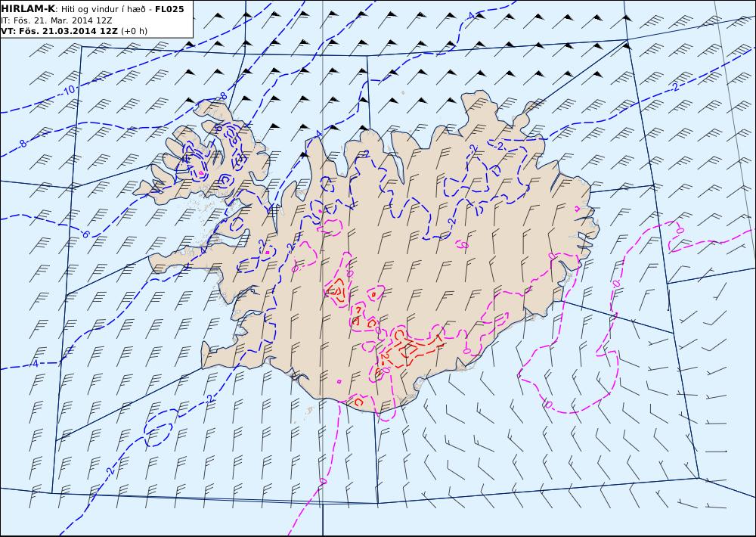Click the -10 isotherm contour label
The height and width of the screenshot is (537, 756).
69,90
